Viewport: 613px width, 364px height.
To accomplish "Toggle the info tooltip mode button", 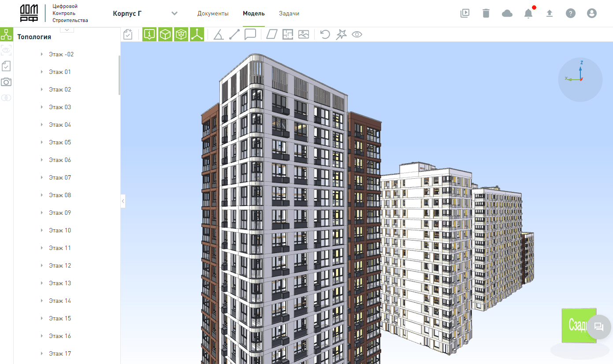I will (149, 34).
